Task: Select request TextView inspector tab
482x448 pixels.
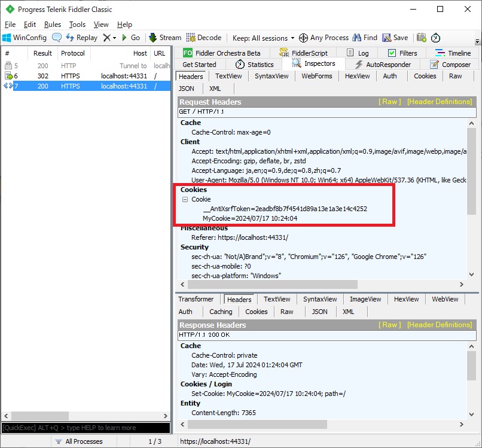Action: pyautogui.click(x=228, y=76)
